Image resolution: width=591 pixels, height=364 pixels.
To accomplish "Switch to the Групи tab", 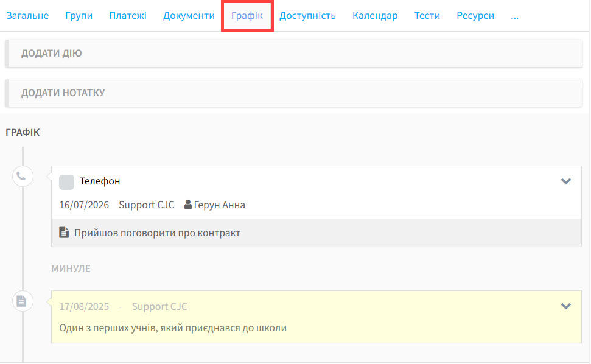I will [x=79, y=15].
